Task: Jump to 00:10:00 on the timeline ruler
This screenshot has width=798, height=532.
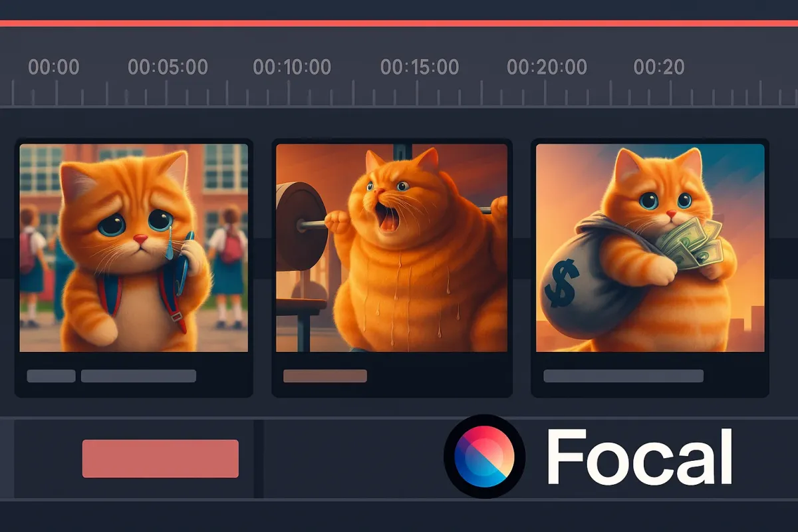Action: click(292, 67)
